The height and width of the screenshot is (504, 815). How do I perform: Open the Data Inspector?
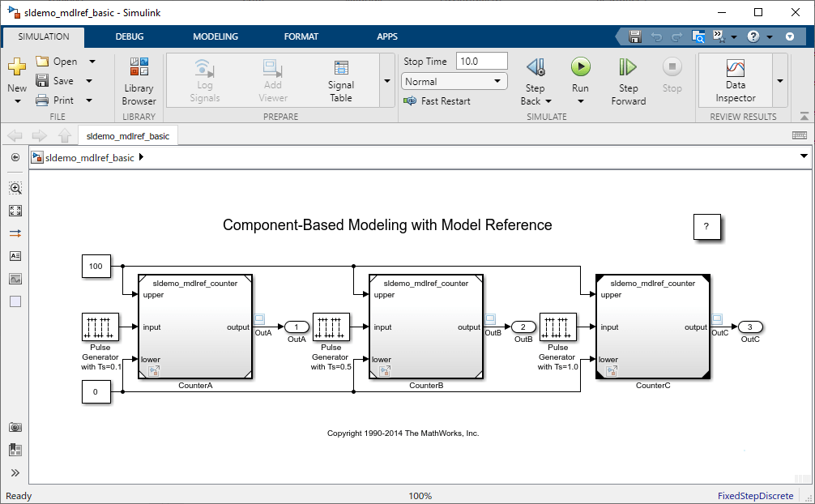[x=735, y=80]
